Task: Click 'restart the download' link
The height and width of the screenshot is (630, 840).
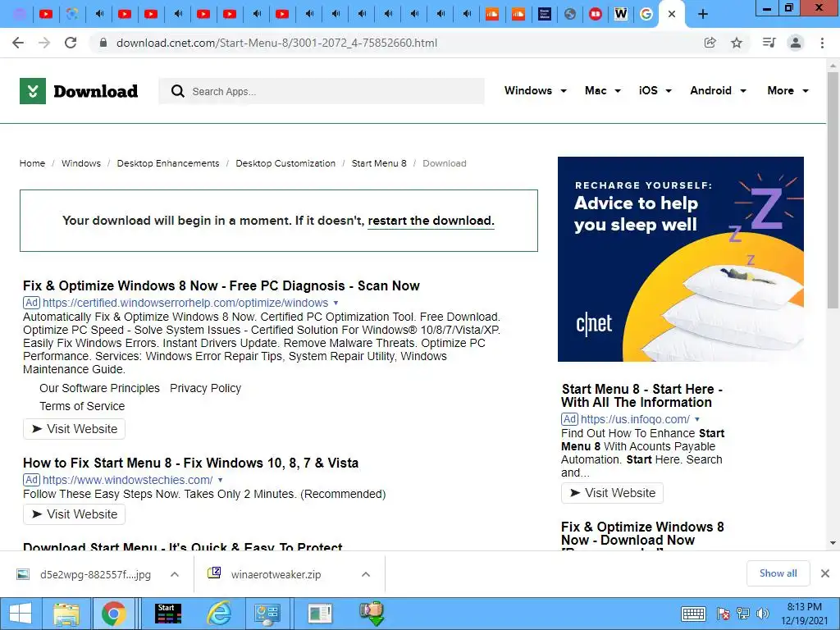Action: point(431,221)
